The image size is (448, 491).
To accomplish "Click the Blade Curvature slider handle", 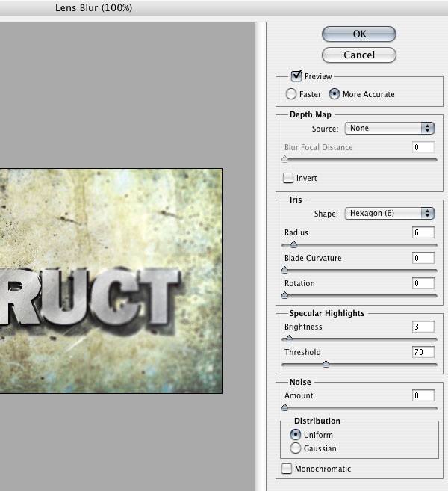I will click(x=284, y=270).
